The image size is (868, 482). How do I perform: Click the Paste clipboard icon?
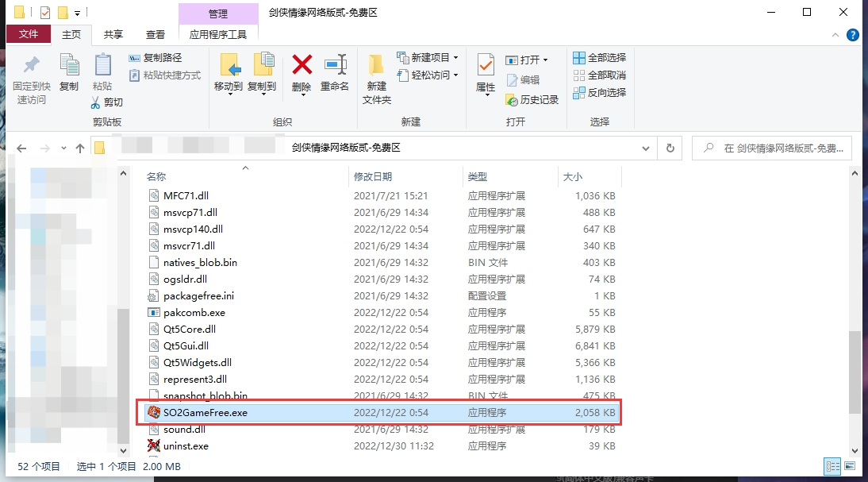coord(102,65)
